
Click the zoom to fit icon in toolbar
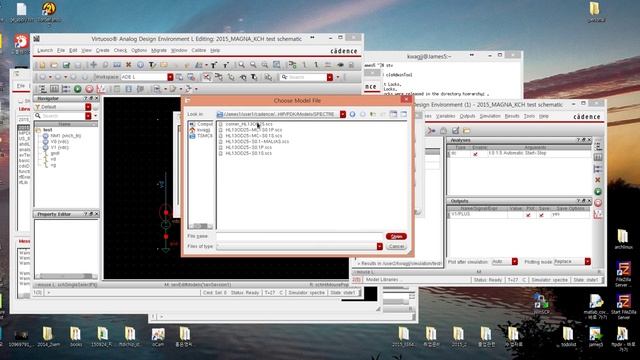point(276,65)
